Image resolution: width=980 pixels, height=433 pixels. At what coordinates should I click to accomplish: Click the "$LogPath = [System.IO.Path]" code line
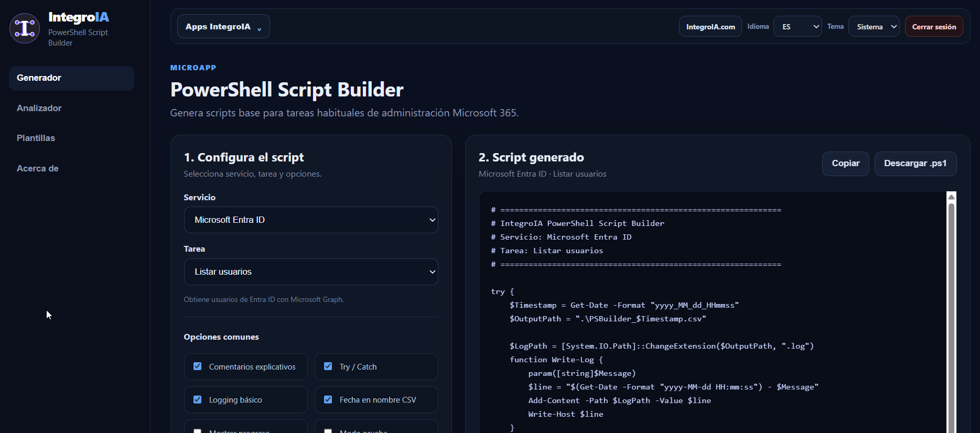(x=662, y=346)
